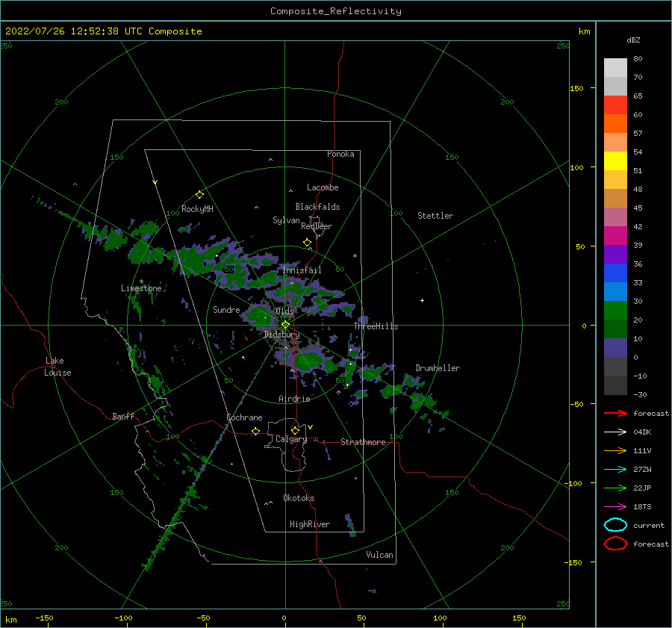Click the green 20-30 dBZ swatch
The height and width of the screenshot is (628, 672).
click(615, 310)
